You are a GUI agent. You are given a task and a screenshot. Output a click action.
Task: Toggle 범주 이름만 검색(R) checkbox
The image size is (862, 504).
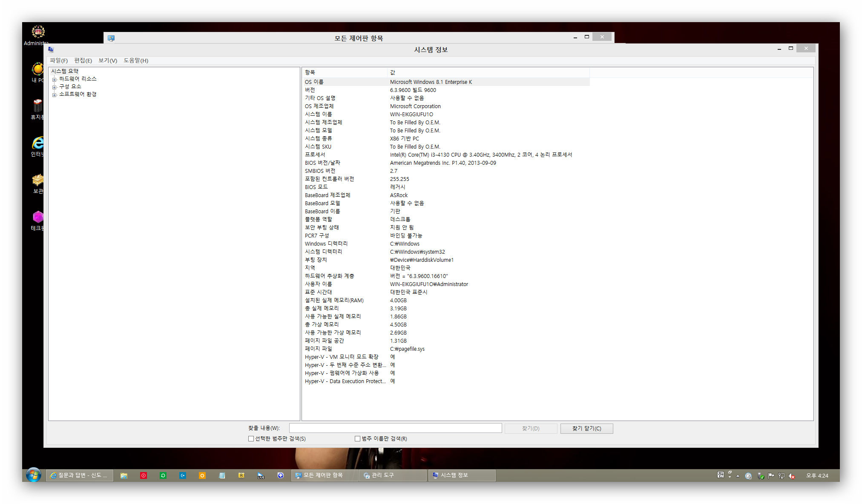click(x=358, y=438)
